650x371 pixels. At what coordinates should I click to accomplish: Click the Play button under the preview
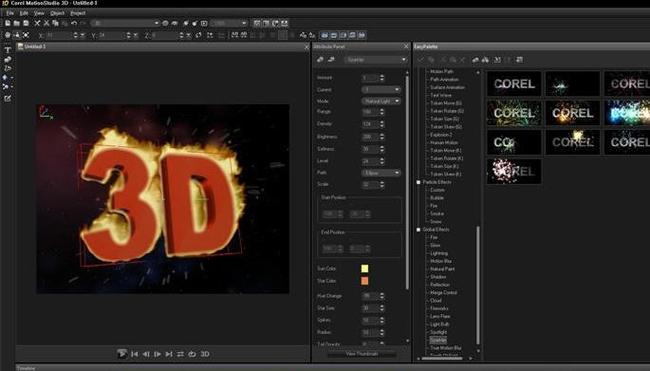tap(122, 354)
